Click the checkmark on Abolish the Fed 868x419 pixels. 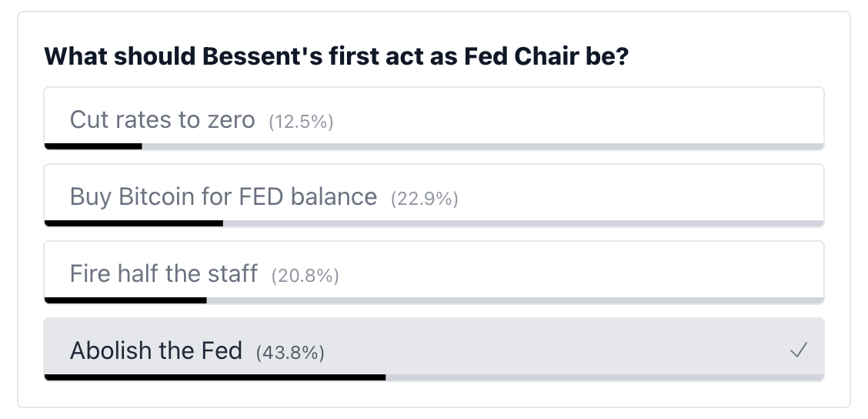click(x=798, y=351)
